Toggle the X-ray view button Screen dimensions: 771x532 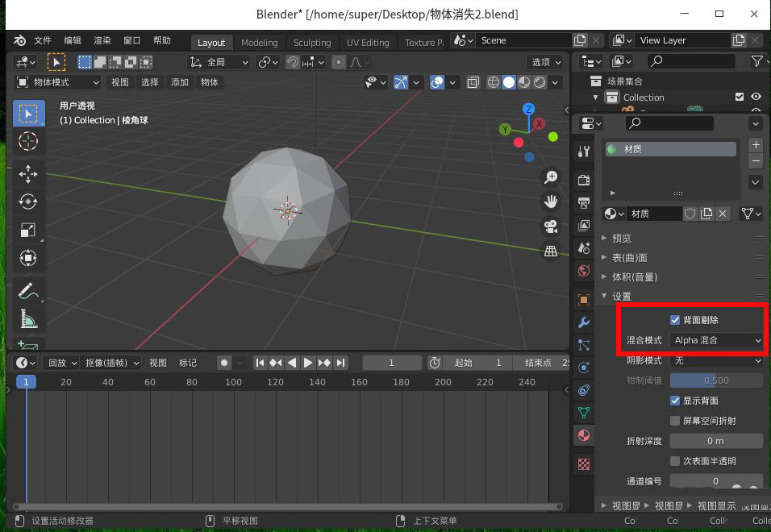coord(473,82)
